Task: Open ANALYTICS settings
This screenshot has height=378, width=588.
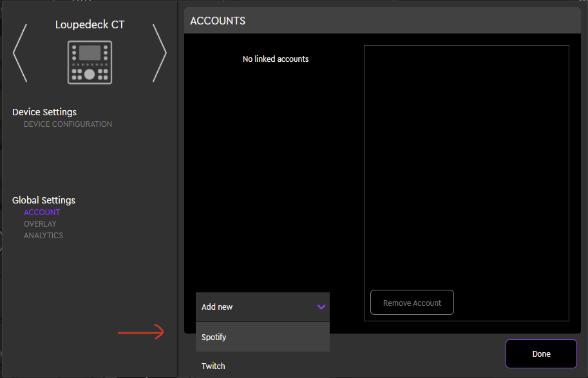Action: (43, 236)
